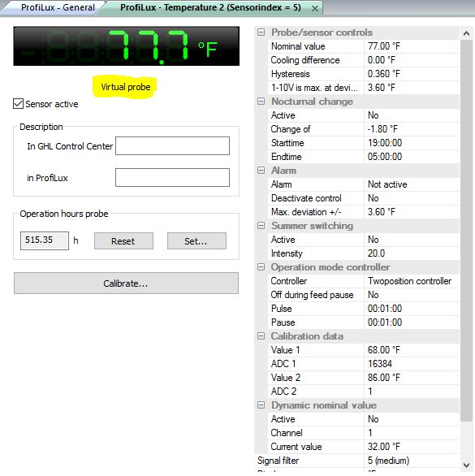Select the Starttime 19:00:00 value
475x476 pixels.
click(412, 143)
